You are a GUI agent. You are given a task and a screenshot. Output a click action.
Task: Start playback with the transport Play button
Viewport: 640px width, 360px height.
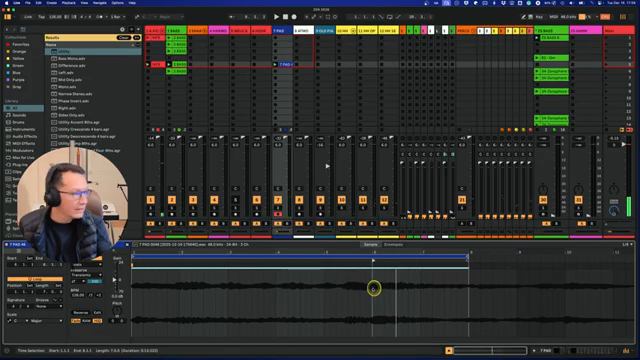tap(276, 17)
